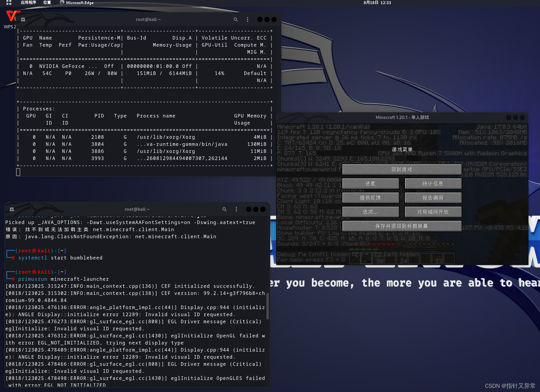Click '54C' GPU temperature value
This screenshot has width=540, height=392.
(x=47, y=73)
